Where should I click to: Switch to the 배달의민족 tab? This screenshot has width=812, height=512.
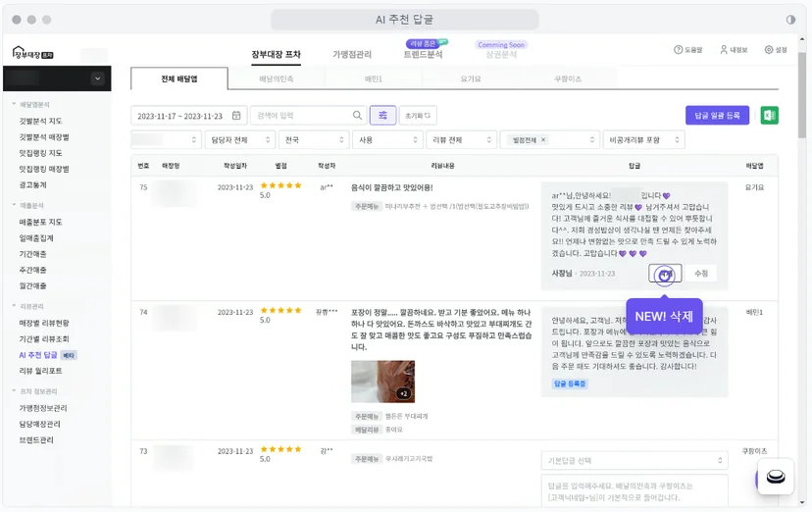[276, 78]
